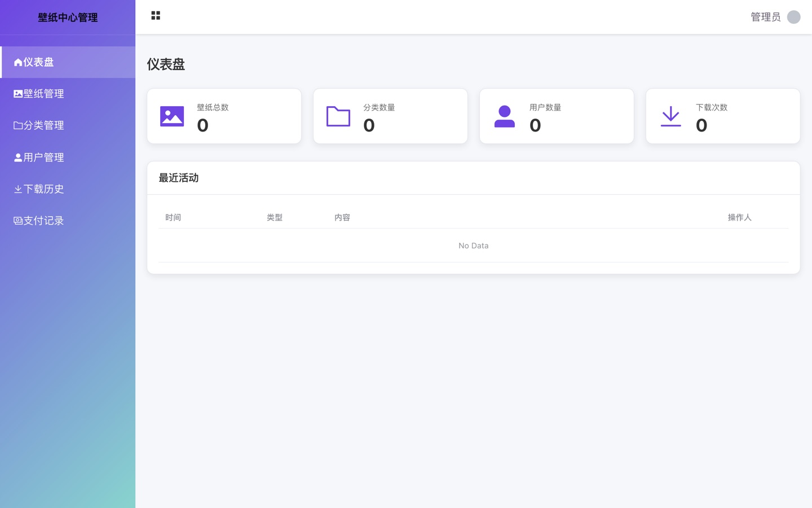Click the download icon on 下载次数 card
Viewport: 812px width, 508px height.
(x=671, y=116)
